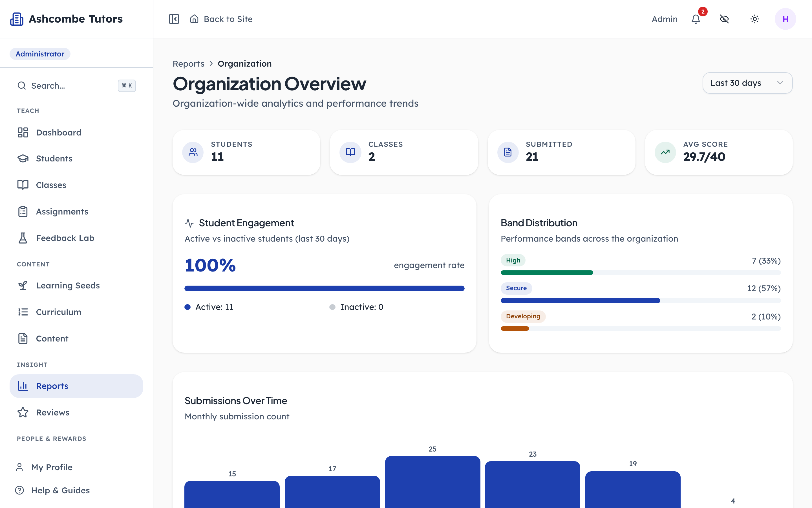Click the Reviews star icon

coord(23,412)
